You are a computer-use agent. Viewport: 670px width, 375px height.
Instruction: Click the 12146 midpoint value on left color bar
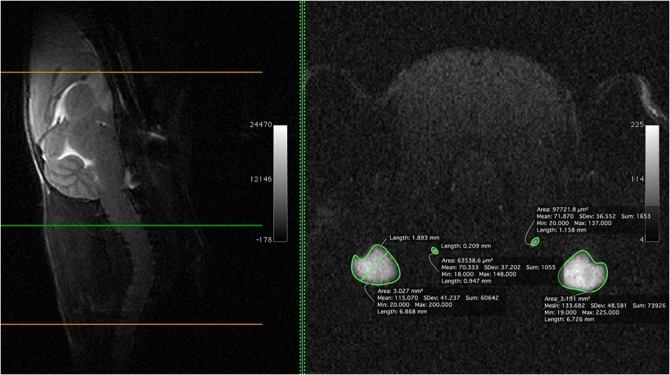click(261, 179)
